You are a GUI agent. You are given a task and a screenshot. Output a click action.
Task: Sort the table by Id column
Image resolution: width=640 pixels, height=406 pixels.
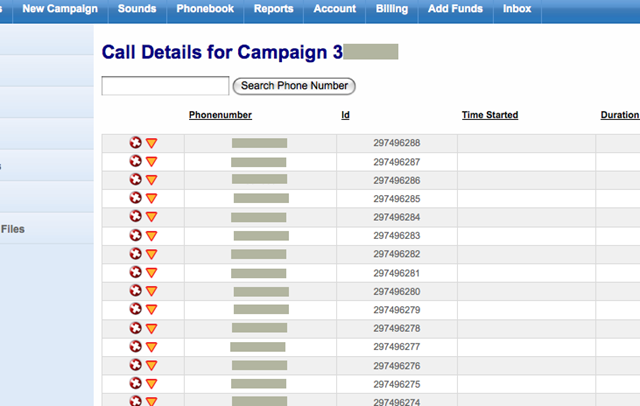345,116
